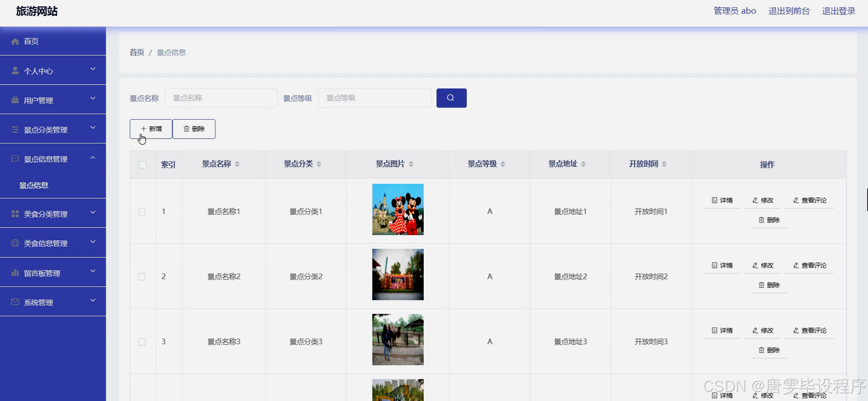
Task: Sort by 景点地址 column arrows
Action: coord(583,164)
